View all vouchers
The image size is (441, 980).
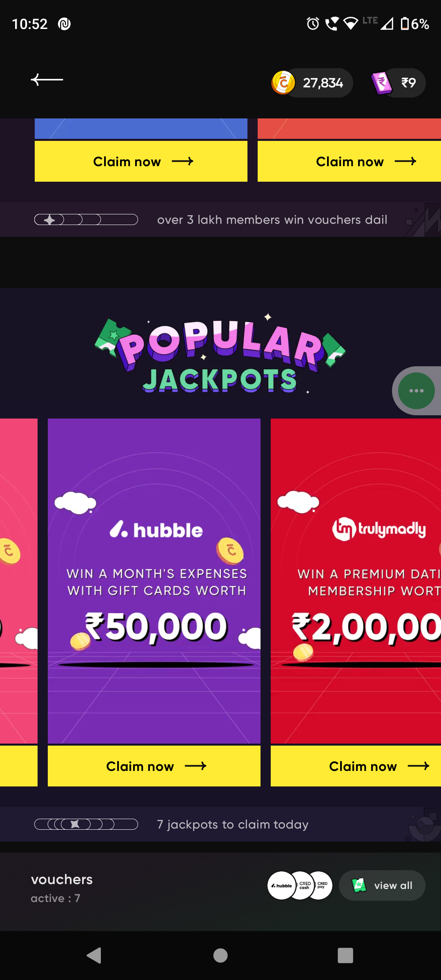[382, 885]
